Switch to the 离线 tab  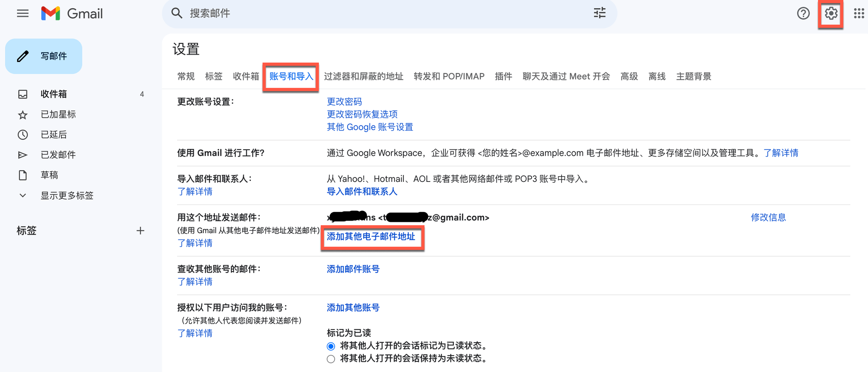[x=657, y=76]
